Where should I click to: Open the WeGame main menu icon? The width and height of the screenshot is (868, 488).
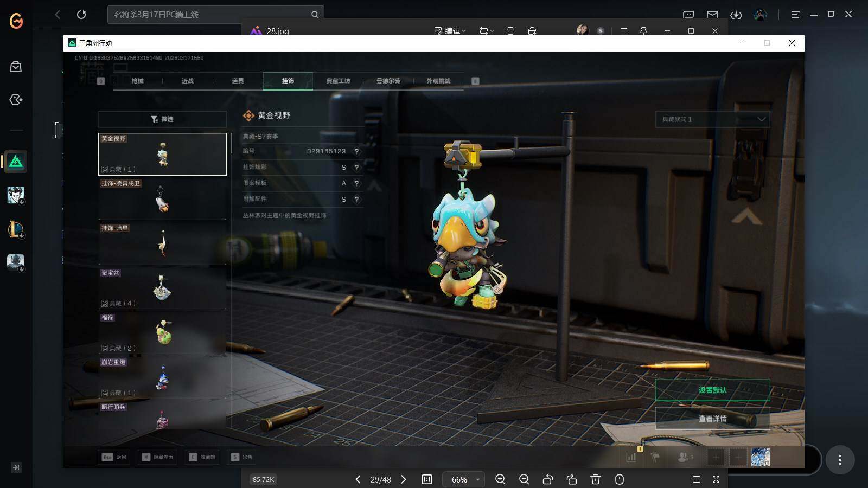795,15
